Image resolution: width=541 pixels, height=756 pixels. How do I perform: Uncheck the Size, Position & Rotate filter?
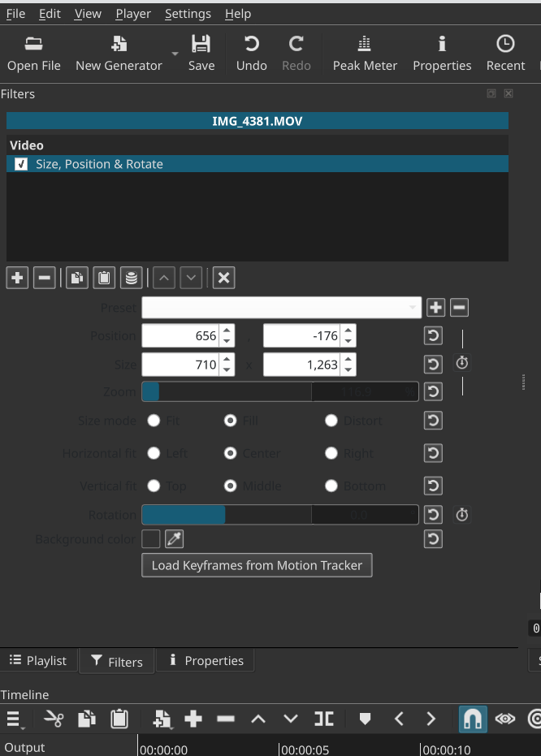click(21, 164)
